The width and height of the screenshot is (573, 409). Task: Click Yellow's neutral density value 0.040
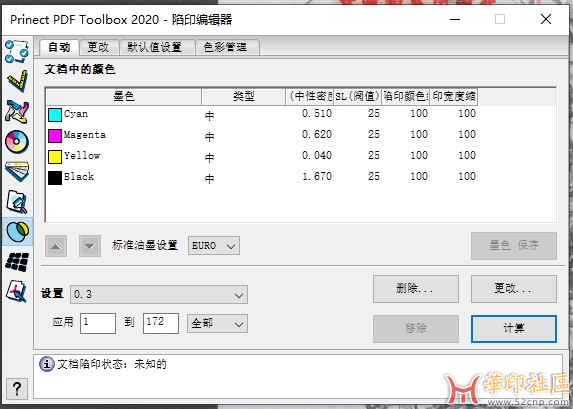point(317,155)
